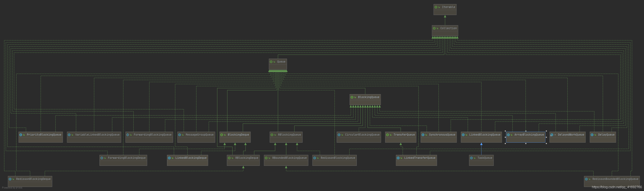Select the ForwardingBlockingDeque node label

[126, 158]
